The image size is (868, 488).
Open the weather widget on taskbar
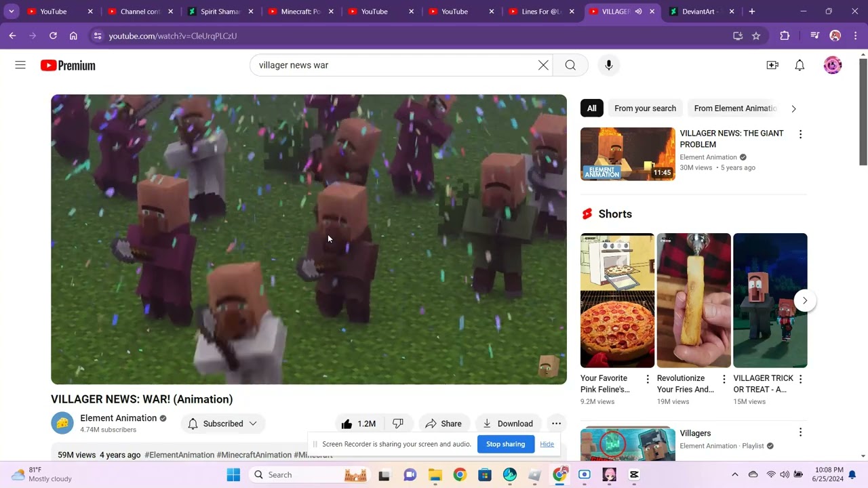click(x=42, y=474)
